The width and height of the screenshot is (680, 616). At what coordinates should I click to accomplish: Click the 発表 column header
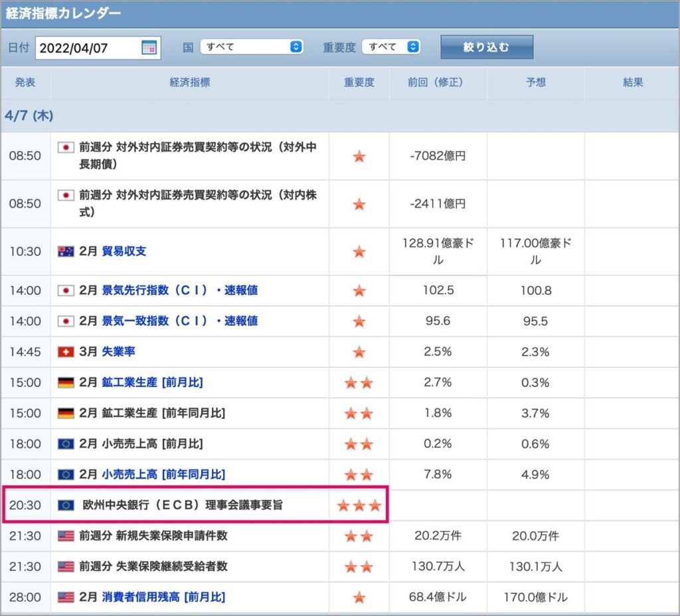pyautogui.click(x=25, y=82)
